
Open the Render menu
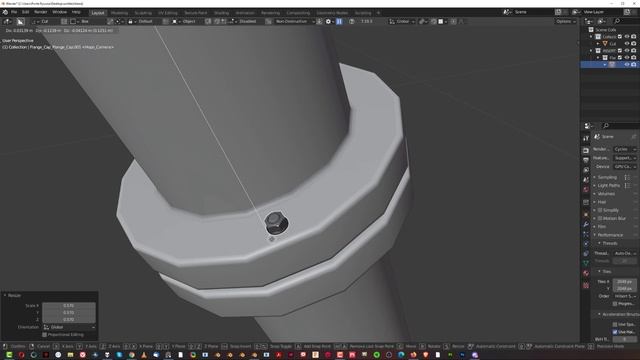[x=40, y=12]
